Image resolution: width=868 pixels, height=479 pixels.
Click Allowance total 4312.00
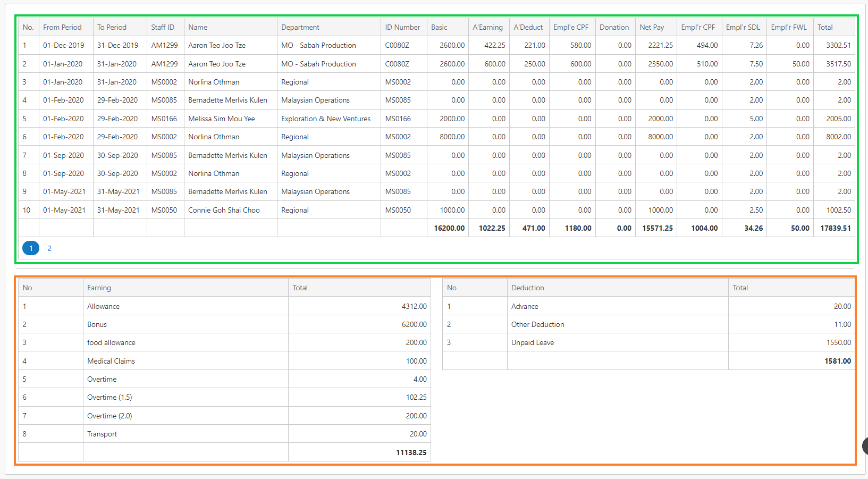[414, 306]
